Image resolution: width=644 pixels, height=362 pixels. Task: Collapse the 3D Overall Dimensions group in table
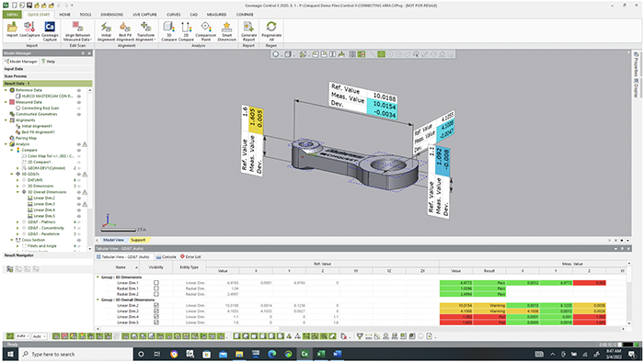coord(98,300)
